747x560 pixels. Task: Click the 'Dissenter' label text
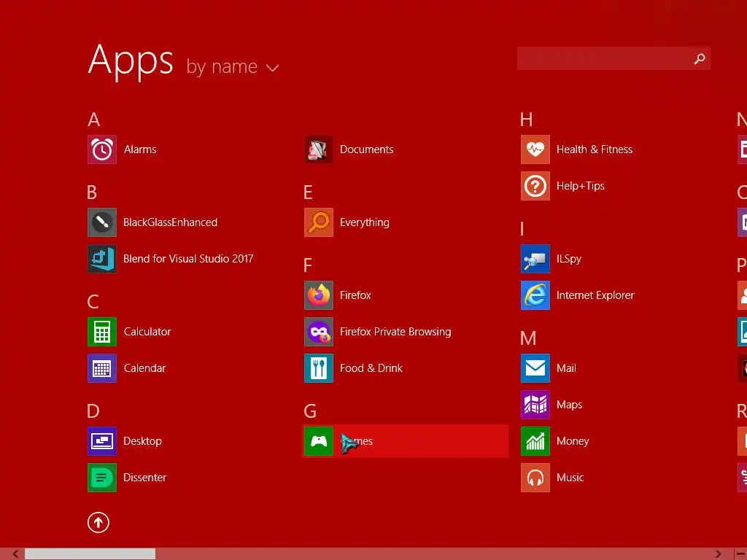click(x=145, y=478)
